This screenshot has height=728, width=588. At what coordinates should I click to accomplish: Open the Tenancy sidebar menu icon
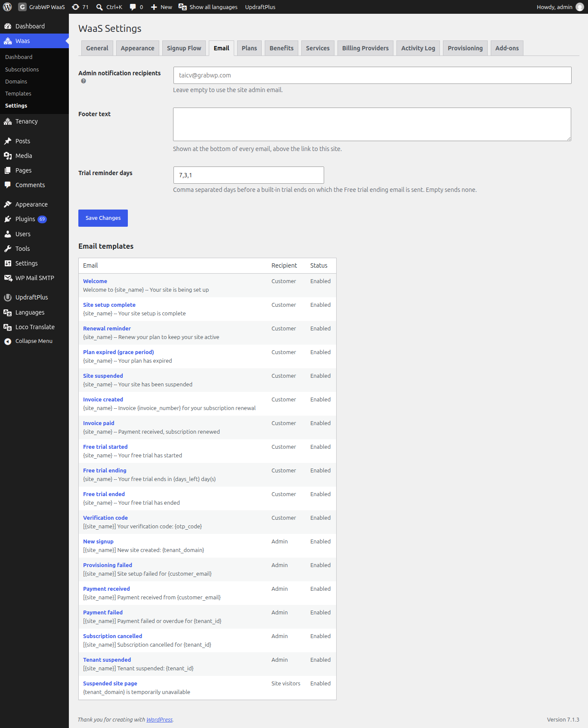click(8, 121)
